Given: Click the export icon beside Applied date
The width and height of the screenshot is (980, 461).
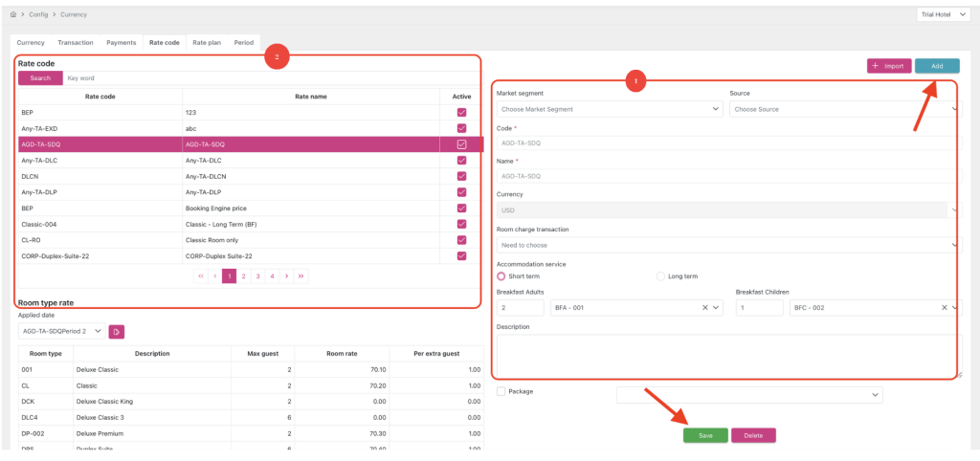Looking at the screenshot, I should click(x=116, y=331).
